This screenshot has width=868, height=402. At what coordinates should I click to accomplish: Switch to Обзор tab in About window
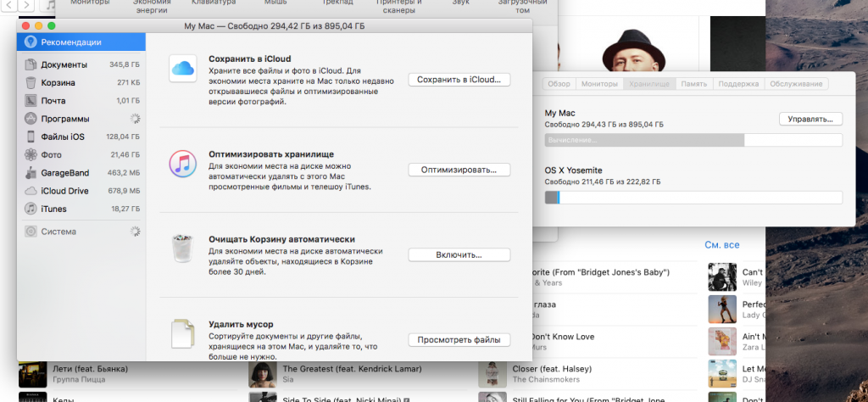point(559,84)
